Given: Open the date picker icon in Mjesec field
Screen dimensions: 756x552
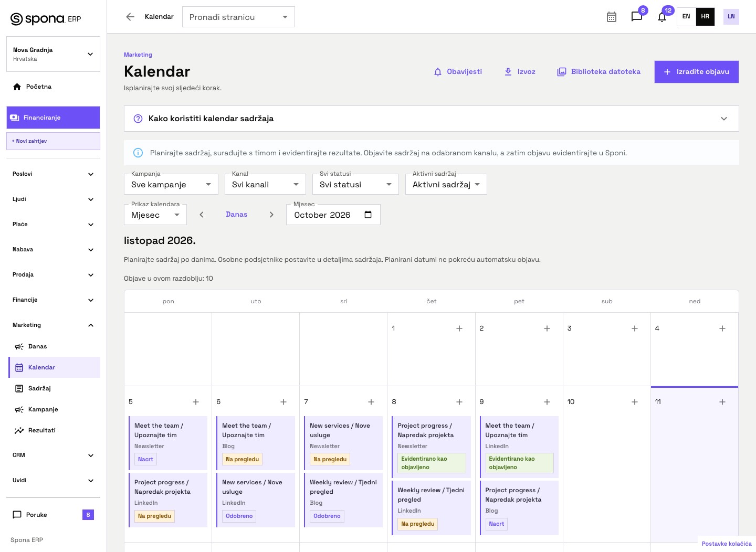Looking at the screenshot, I should click(368, 215).
